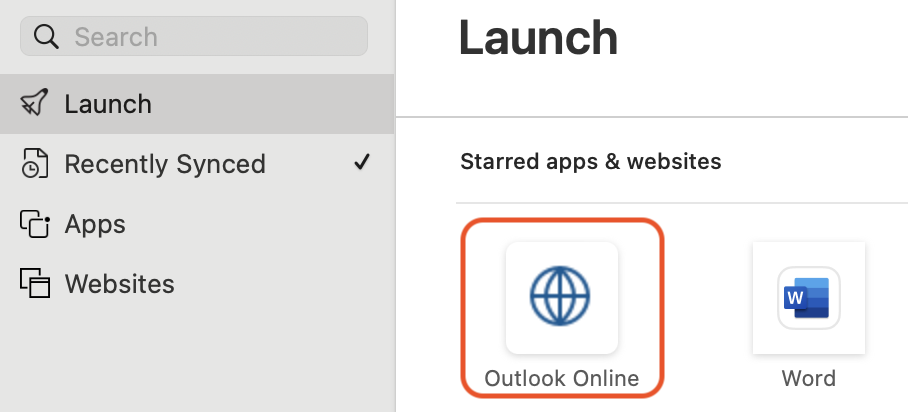This screenshot has width=908, height=412.
Task: Open the Websites sidebar item
Action: [x=197, y=283]
